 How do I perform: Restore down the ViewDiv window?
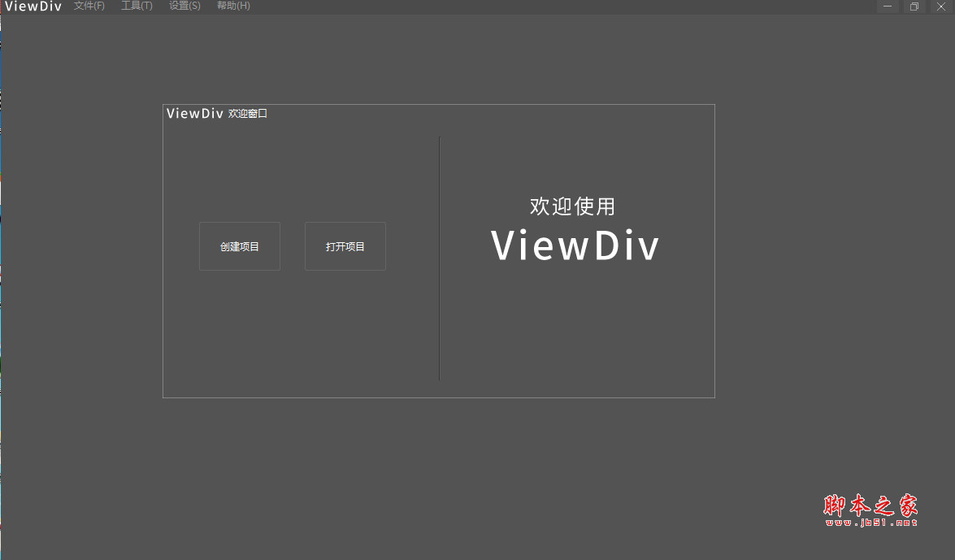[x=914, y=6]
